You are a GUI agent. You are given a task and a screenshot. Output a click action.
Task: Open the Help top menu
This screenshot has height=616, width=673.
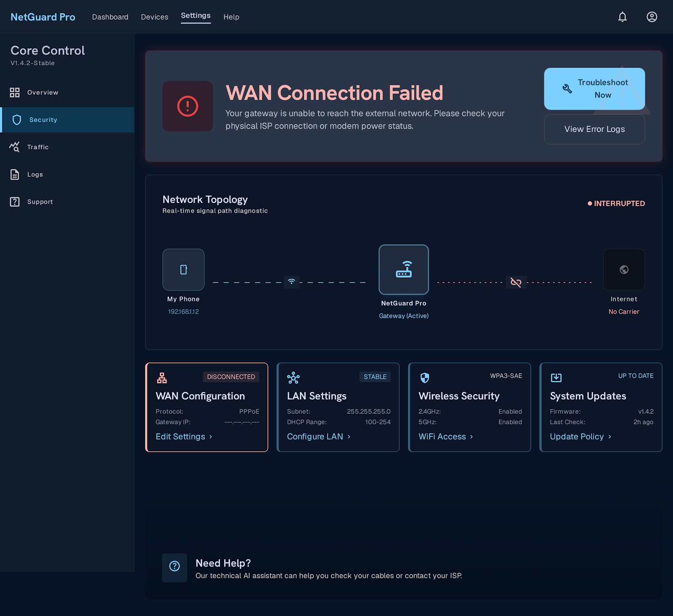tap(231, 17)
